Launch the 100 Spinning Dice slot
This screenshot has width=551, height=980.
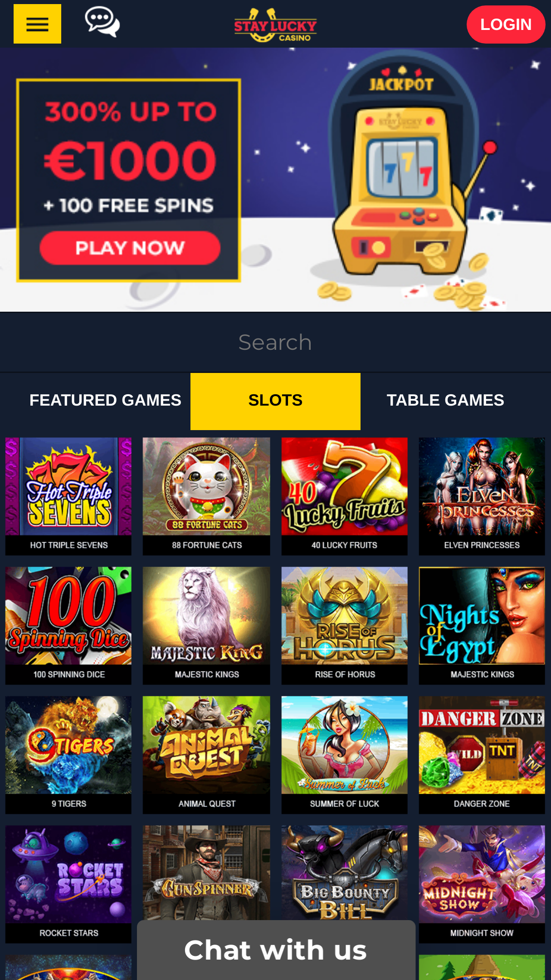click(x=68, y=625)
